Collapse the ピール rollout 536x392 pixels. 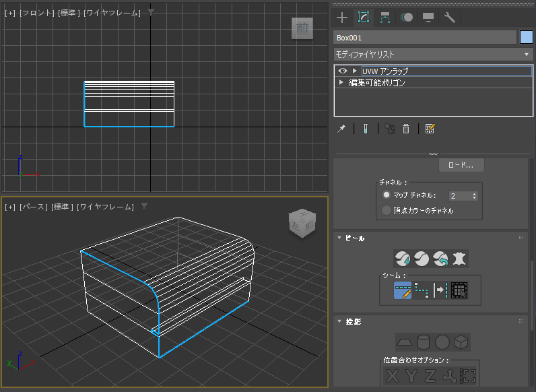tap(339, 238)
